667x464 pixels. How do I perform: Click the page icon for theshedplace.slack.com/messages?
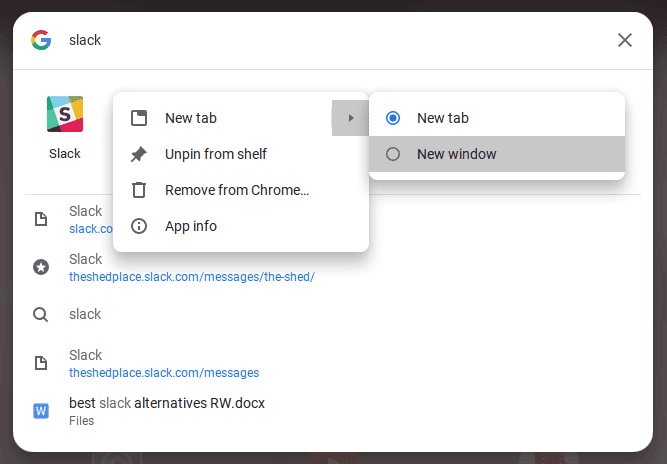41,363
